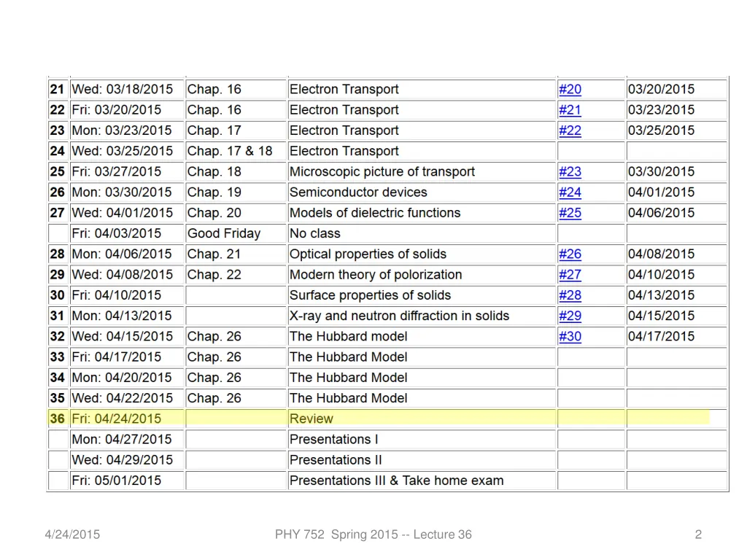Click the Good Friday cell
747x560 pixels.
223,233
